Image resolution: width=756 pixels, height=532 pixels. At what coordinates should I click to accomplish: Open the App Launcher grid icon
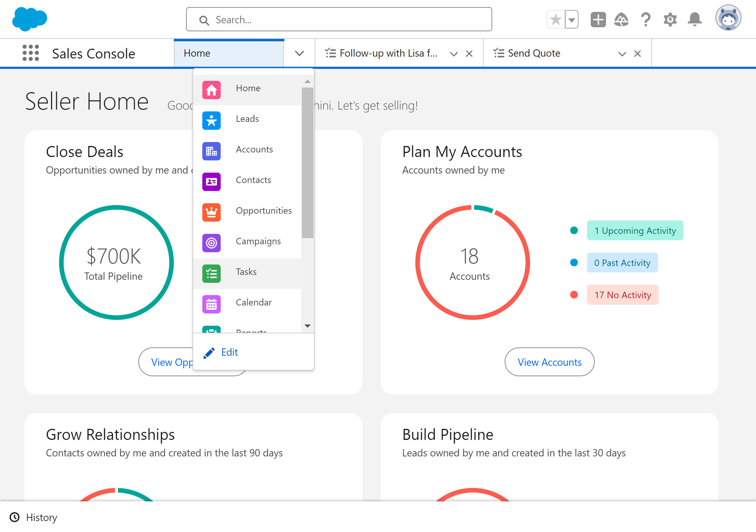tap(31, 53)
